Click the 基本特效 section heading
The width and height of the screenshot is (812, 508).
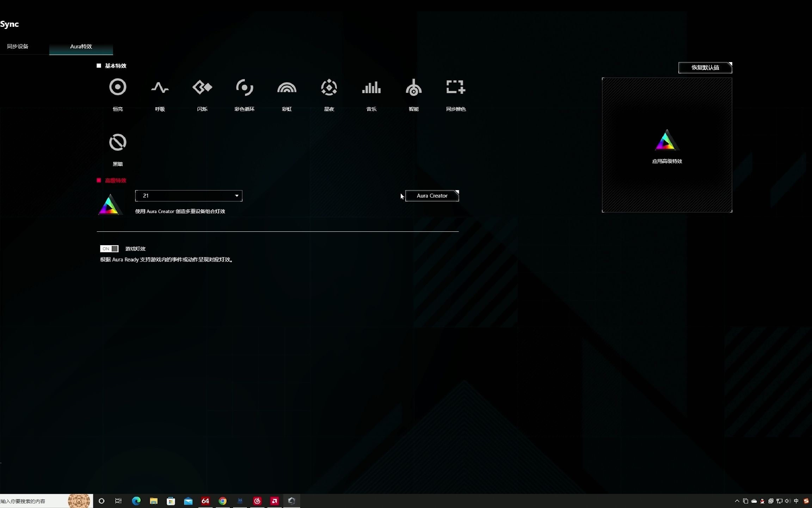tap(116, 66)
